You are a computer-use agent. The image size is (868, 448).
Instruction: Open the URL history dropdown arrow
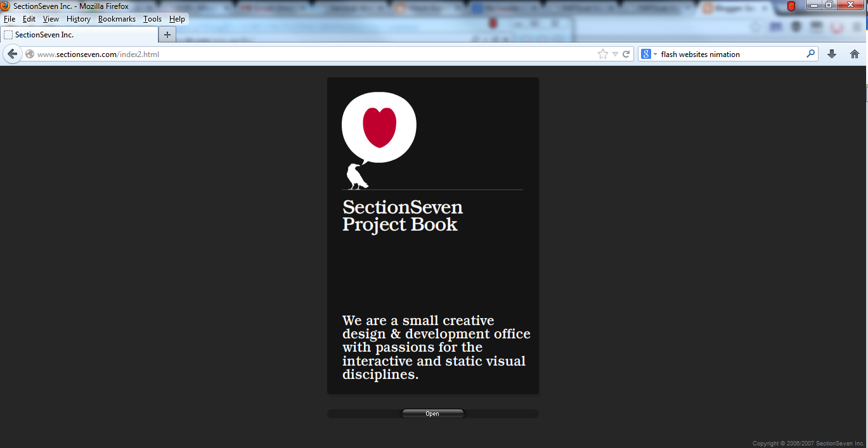(x=615, y=54)
